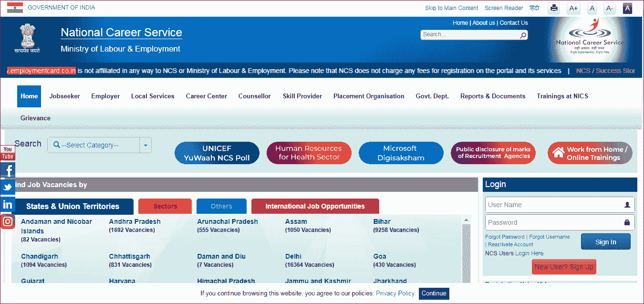Click the A- icon to decrease font size
The height and width of the screenshot is (304, 644).
point(609,8)
